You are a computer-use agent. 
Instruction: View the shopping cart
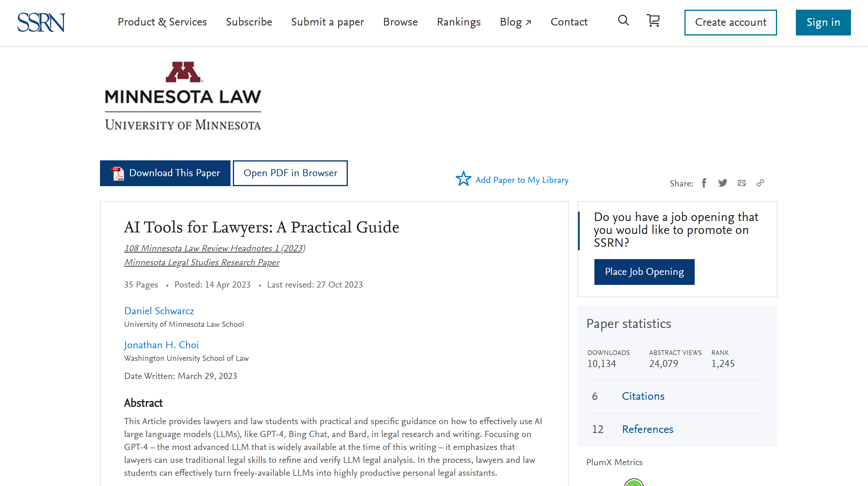coord(653,21)
